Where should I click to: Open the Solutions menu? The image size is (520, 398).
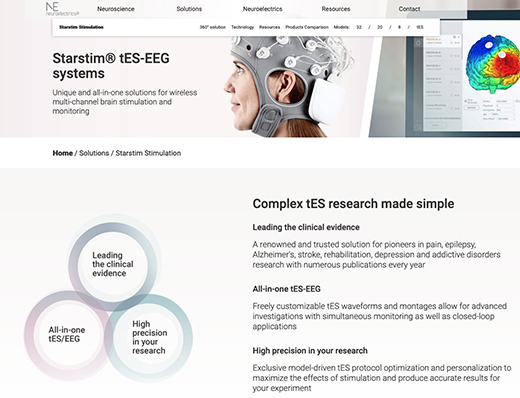(189, 9)
